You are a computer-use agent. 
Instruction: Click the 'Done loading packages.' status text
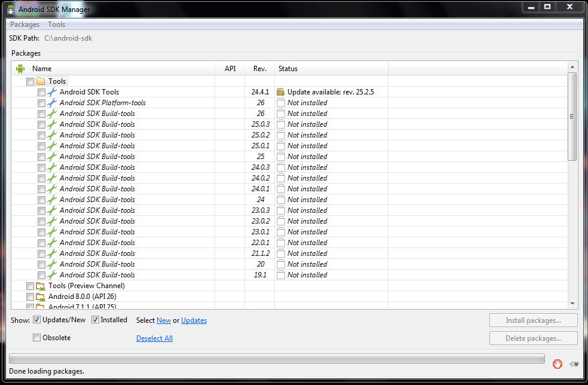pyautogui.click(x=47, y=371)
